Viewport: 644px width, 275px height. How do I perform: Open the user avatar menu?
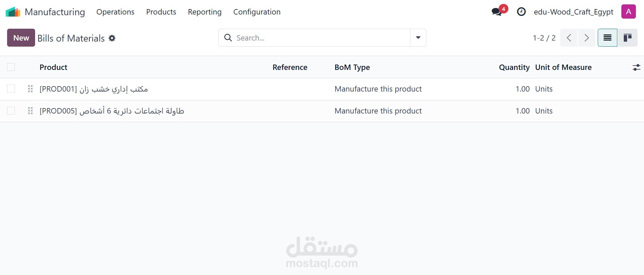(x=628, y=12)
